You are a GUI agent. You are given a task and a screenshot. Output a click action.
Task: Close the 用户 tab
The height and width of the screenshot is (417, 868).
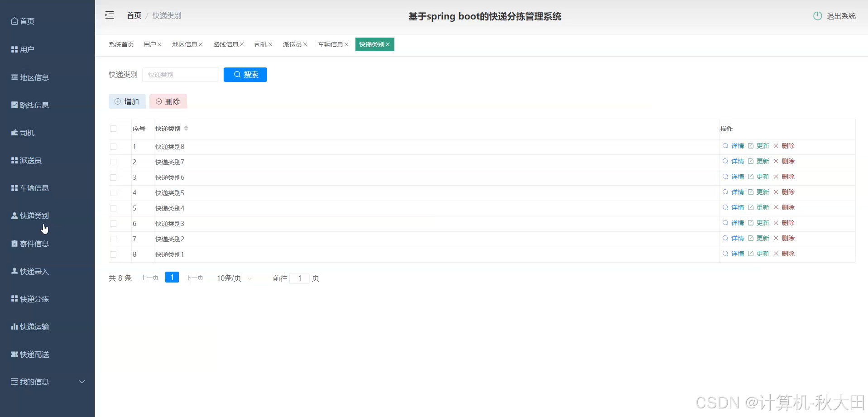click(159, 44)
